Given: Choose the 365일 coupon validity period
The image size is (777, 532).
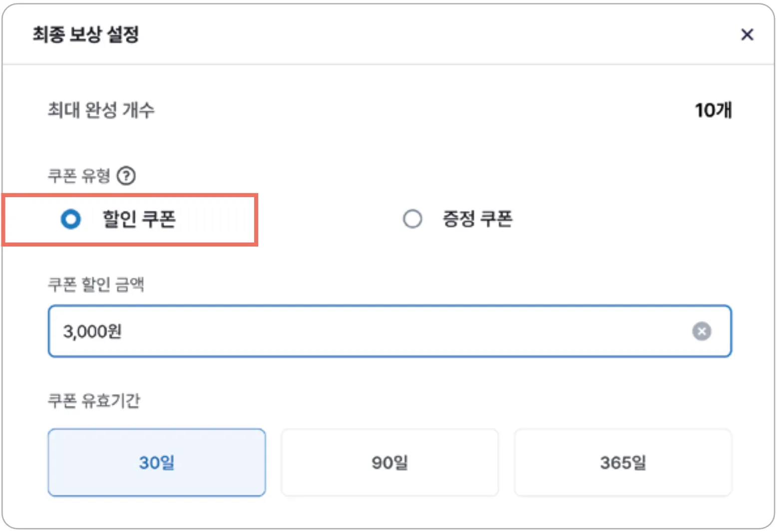Looking at the screenshot, I should click(623, 463).
